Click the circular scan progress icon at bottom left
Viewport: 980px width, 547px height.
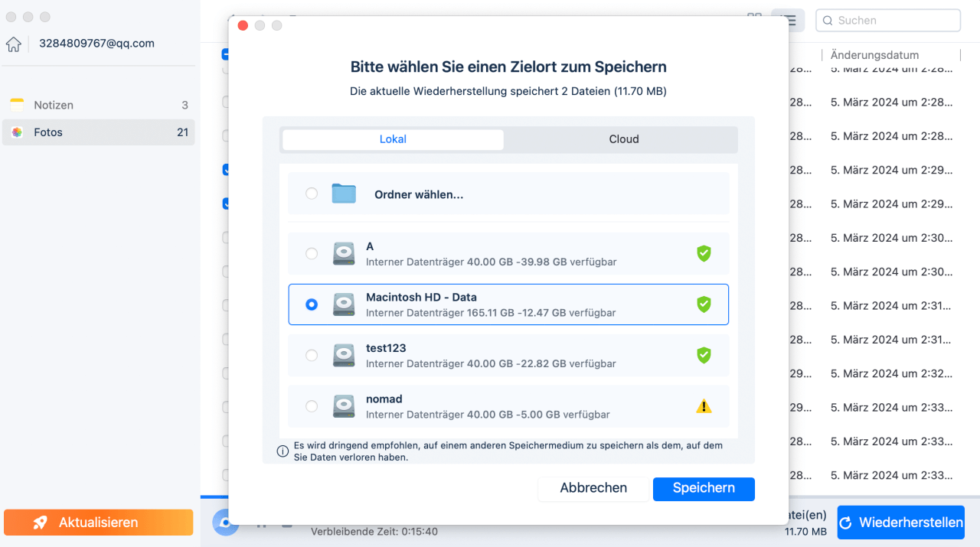tap(225, 523)
